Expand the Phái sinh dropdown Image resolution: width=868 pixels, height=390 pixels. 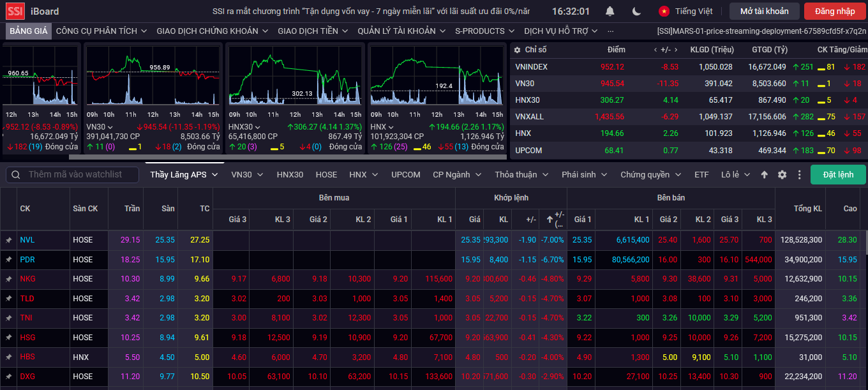tap(604, 175)
